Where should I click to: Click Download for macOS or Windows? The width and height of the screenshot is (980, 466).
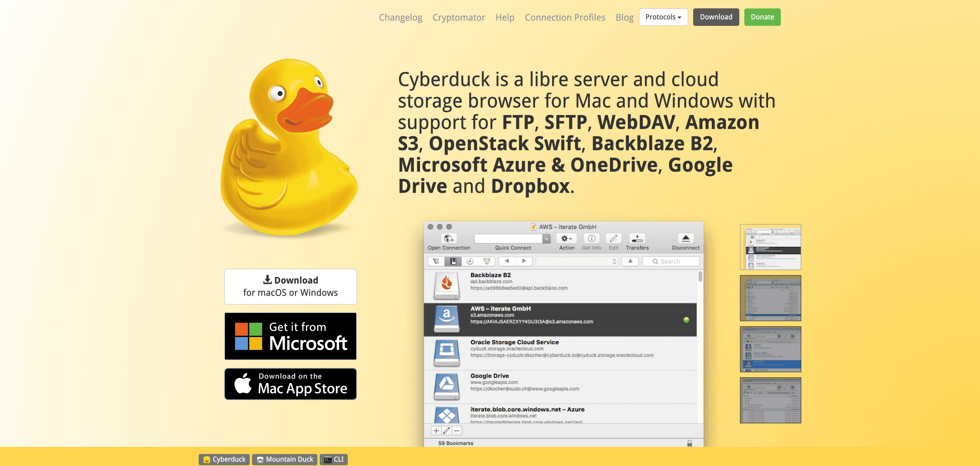tap(290, 287)
